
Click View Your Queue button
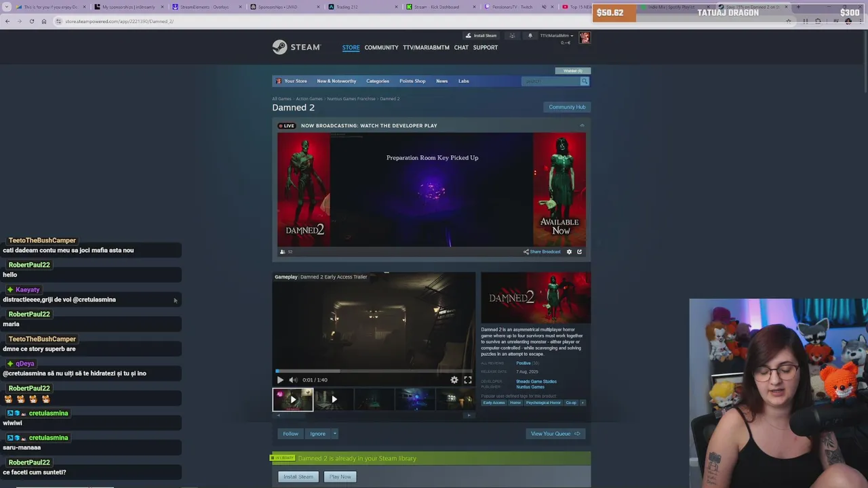click(x=555, y=434)
